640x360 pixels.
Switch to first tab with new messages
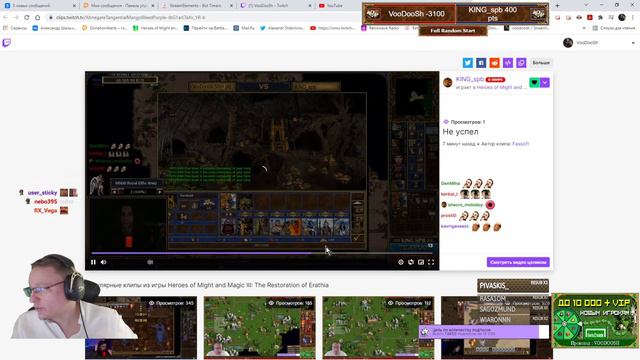tap(39, 6)
